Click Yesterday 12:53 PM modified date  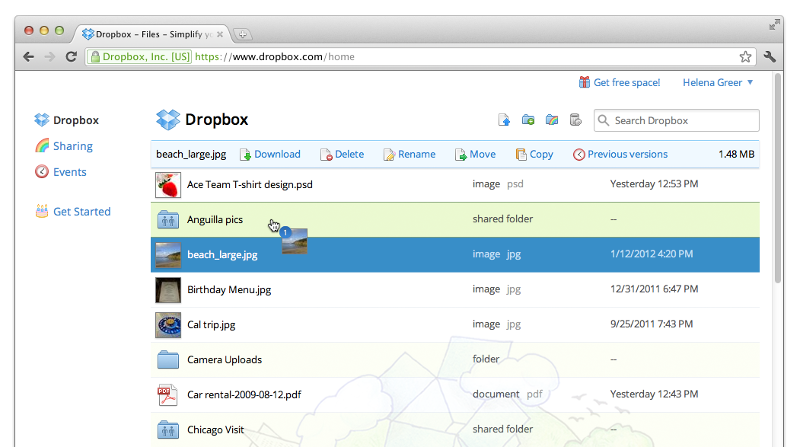pos(654,184)
